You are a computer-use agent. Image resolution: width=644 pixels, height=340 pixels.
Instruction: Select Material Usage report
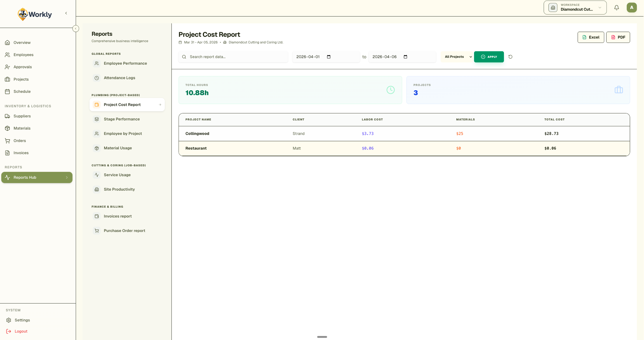(x=118, y=148)
